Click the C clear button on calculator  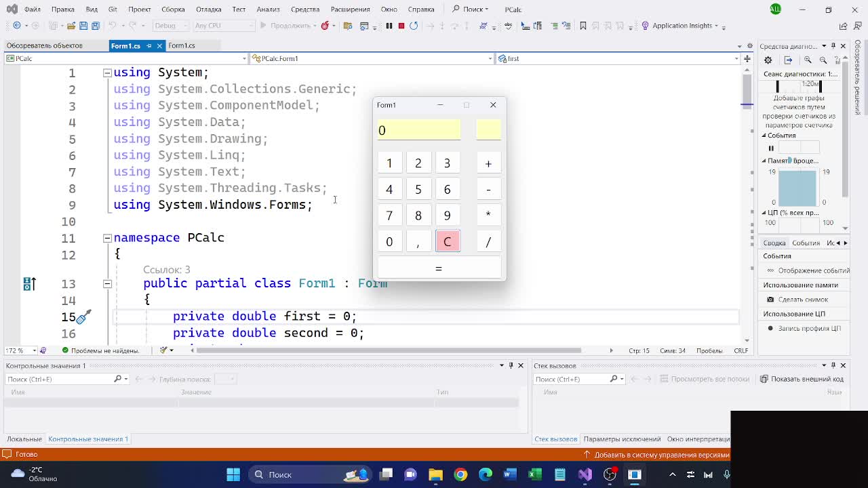(447, 241)
